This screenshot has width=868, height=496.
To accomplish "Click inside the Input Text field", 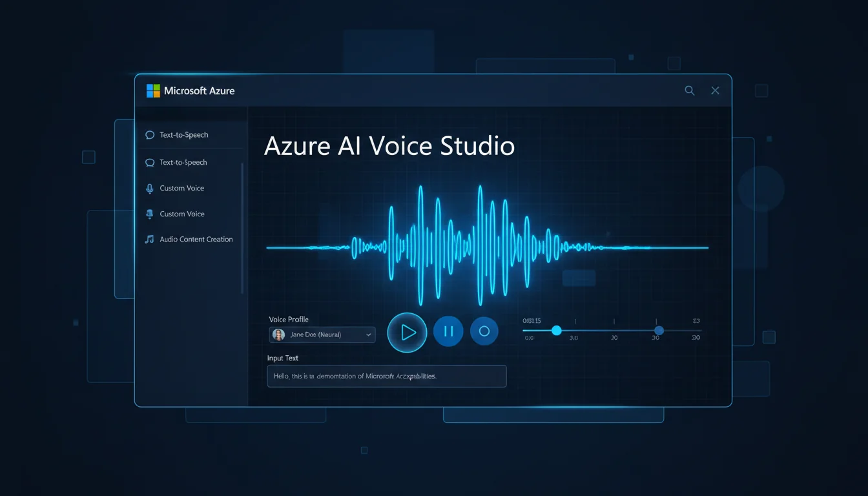I will coord(387,376).
